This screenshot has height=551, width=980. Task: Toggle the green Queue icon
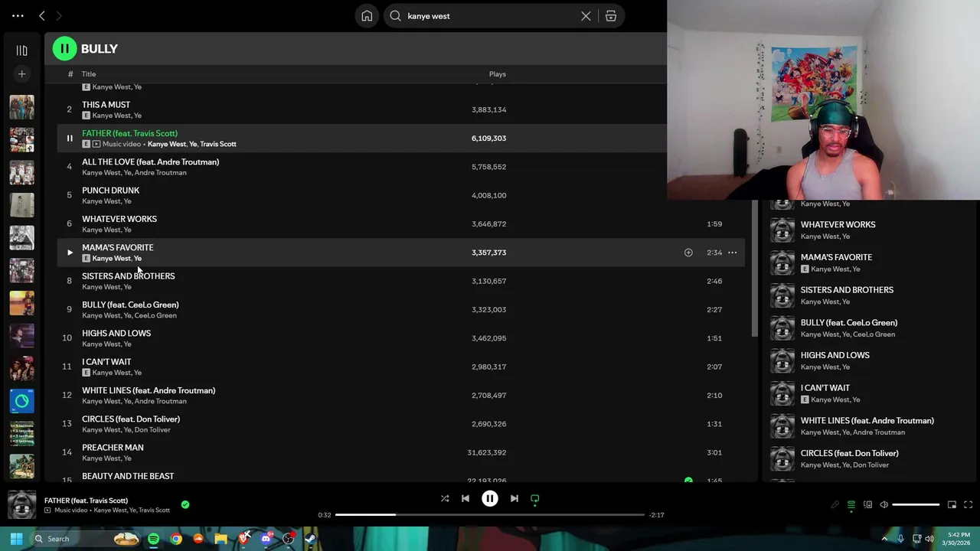click(x=851, y=505)
